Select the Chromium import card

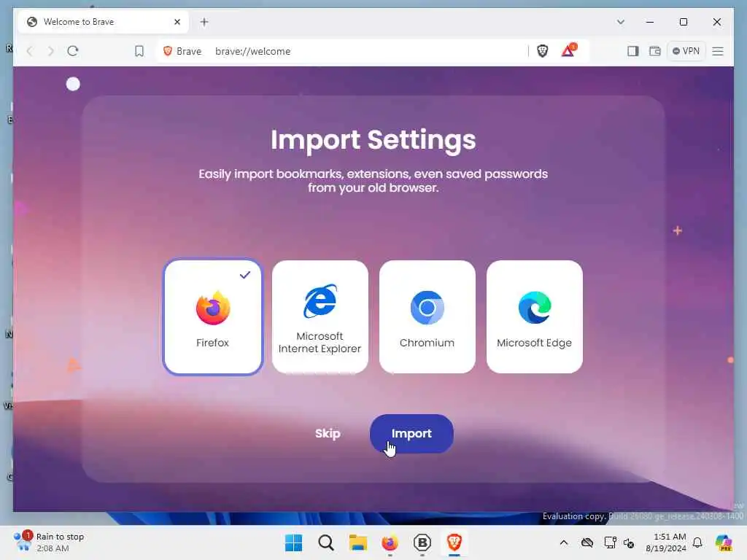[x=427, y=316]
